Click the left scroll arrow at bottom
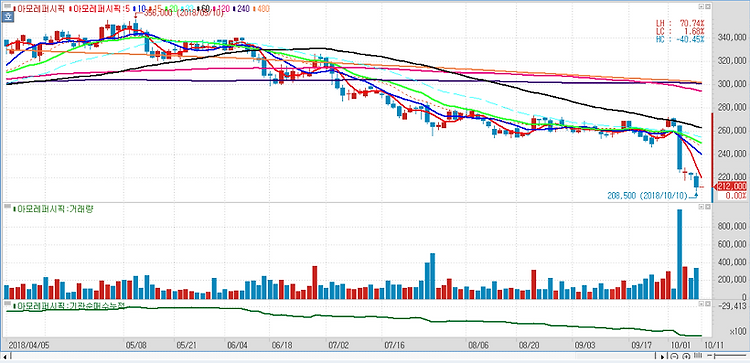 4,357
